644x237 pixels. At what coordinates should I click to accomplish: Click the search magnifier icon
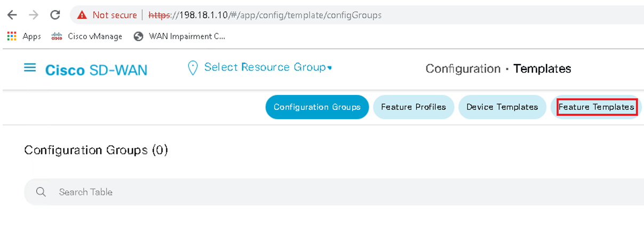coord(41,192)
